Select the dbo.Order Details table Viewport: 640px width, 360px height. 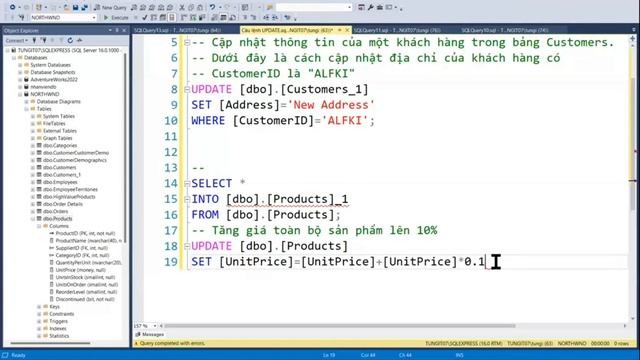click(62, 204)
